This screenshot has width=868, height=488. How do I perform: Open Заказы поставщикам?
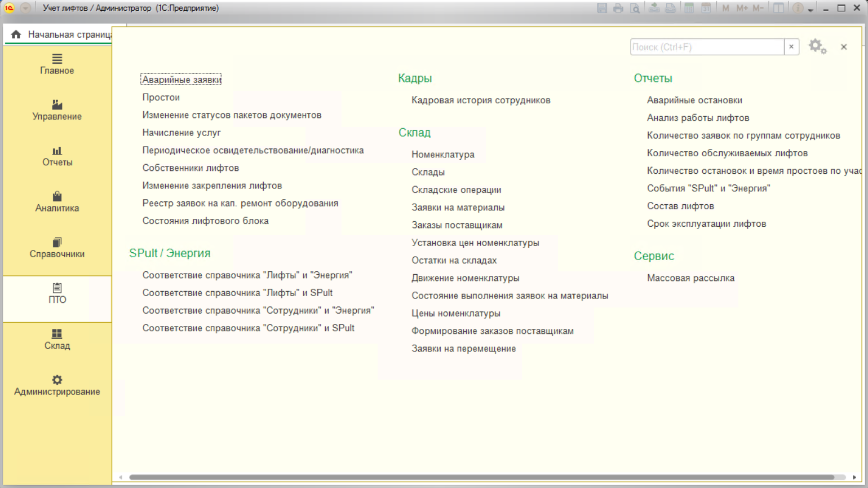click(x=457, y=225)
